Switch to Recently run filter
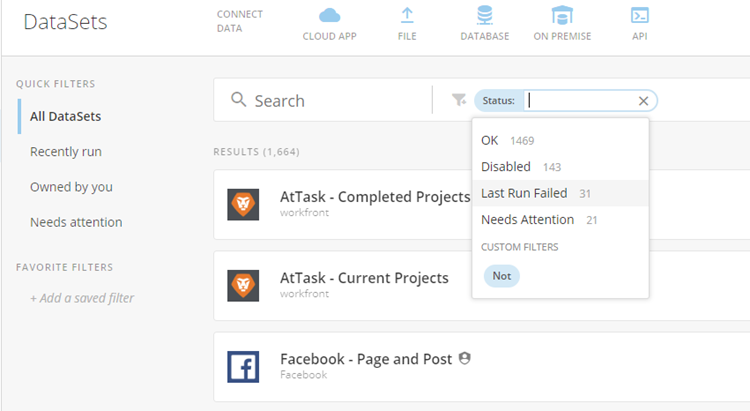The height and width of the screenshot is (411, 750). [66, 152]
